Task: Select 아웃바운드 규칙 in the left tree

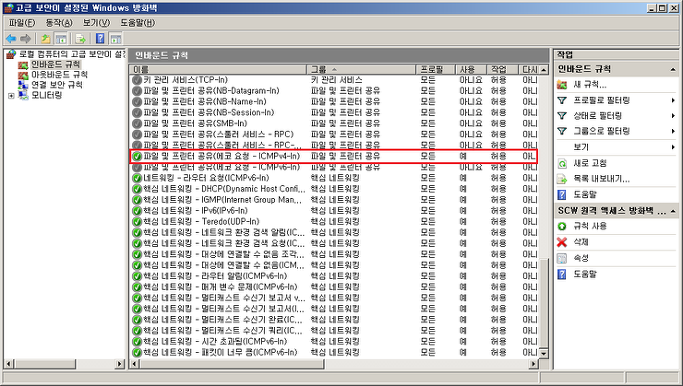Action: tap(59, 74)
